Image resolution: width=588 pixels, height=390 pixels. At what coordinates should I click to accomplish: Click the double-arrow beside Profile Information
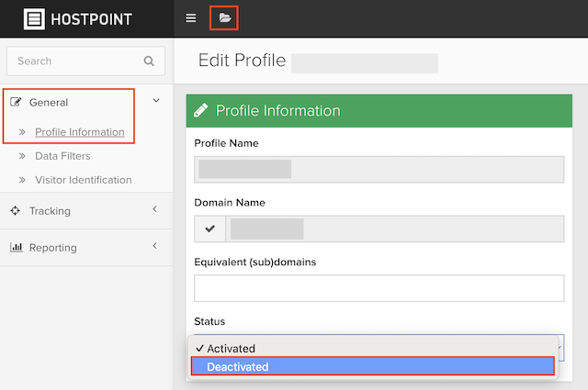point(22,132)
